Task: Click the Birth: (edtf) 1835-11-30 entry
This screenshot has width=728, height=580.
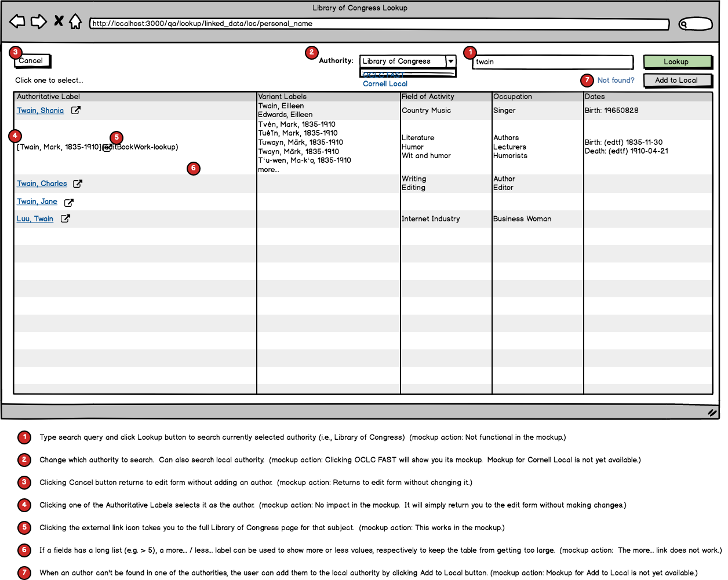Action: [x=624, y=143]
